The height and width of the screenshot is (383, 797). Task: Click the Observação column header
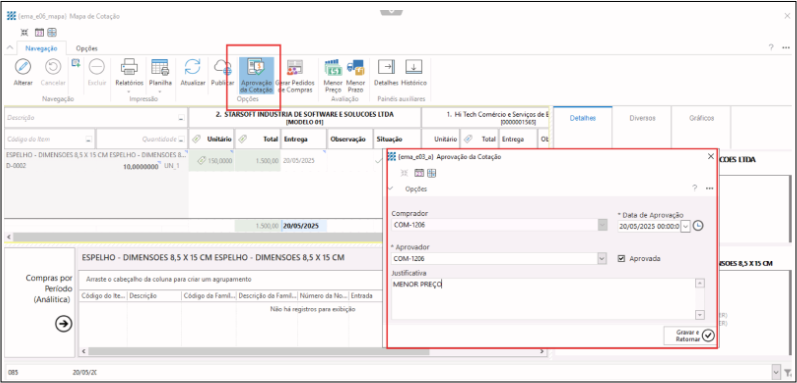click(x=350, y=139)
